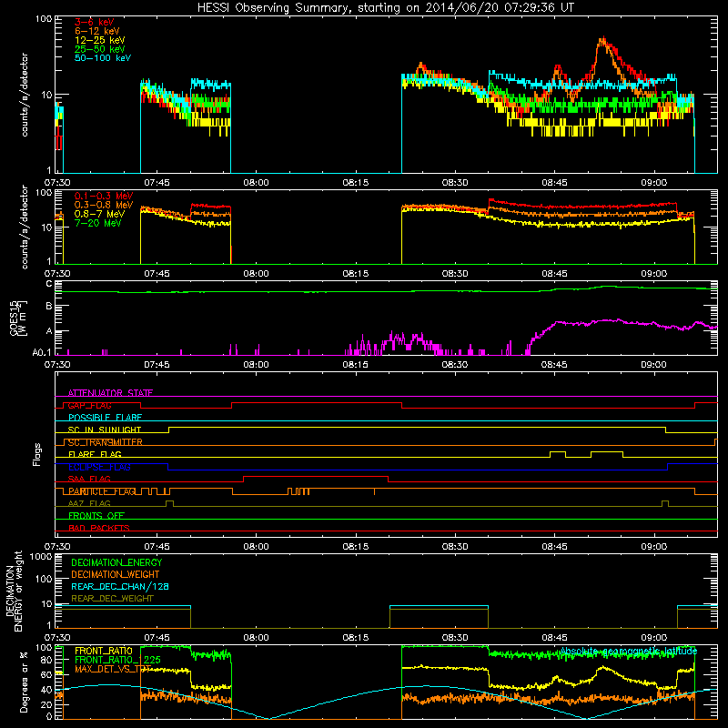Click the 08:30 tick label under the flags panel
Viewport: 728px width, 728px height.
coord(454,547)
